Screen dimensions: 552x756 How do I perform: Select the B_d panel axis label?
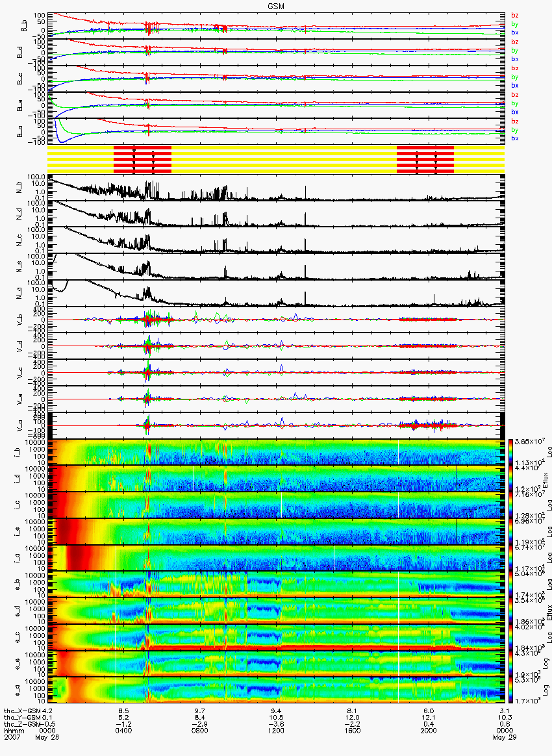[x=19, y=53]
